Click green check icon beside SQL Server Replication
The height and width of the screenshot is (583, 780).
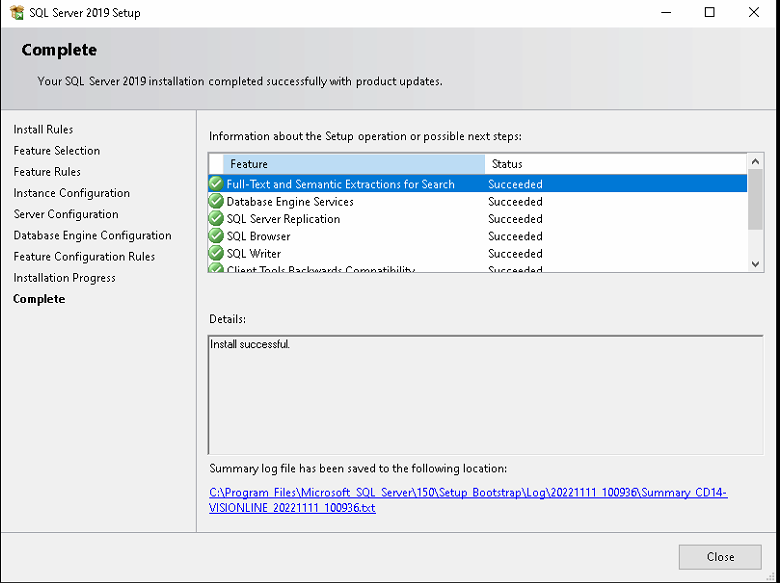click(216, 219)
